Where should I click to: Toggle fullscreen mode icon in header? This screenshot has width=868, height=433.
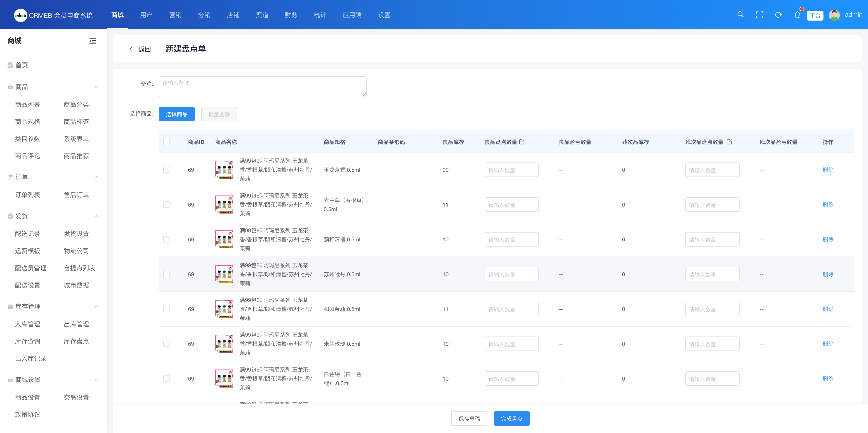tap(759, 15)
